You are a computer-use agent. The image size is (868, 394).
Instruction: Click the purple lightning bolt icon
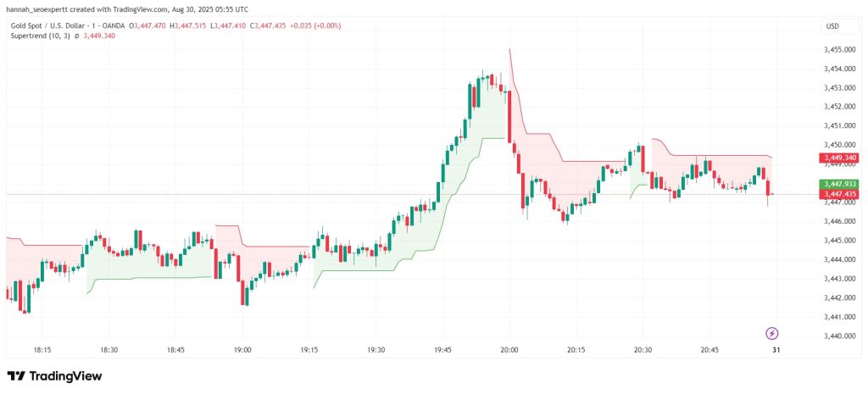[x=772, y=333]
